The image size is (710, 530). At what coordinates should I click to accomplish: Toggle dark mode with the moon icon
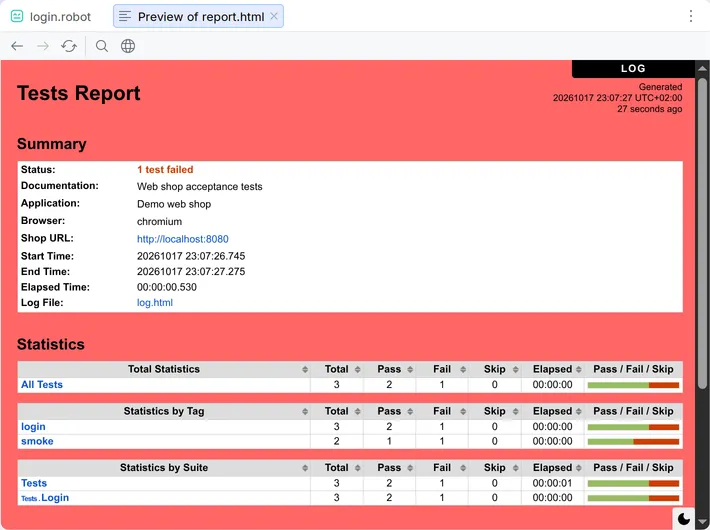point(684,519)
